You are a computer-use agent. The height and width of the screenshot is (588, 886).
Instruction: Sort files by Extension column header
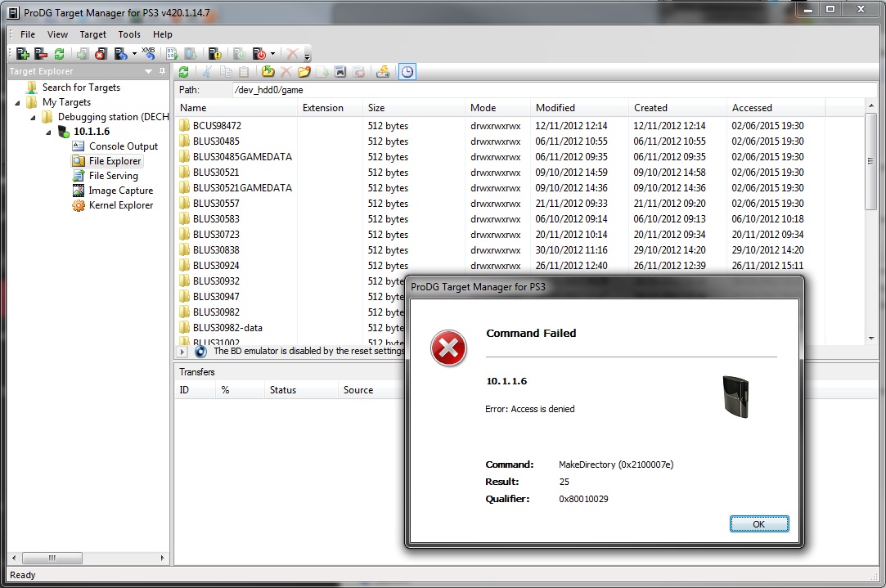(330, 107)
